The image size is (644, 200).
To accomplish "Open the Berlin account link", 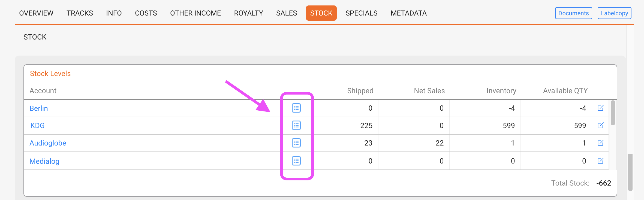I will [x=39, y=108].
